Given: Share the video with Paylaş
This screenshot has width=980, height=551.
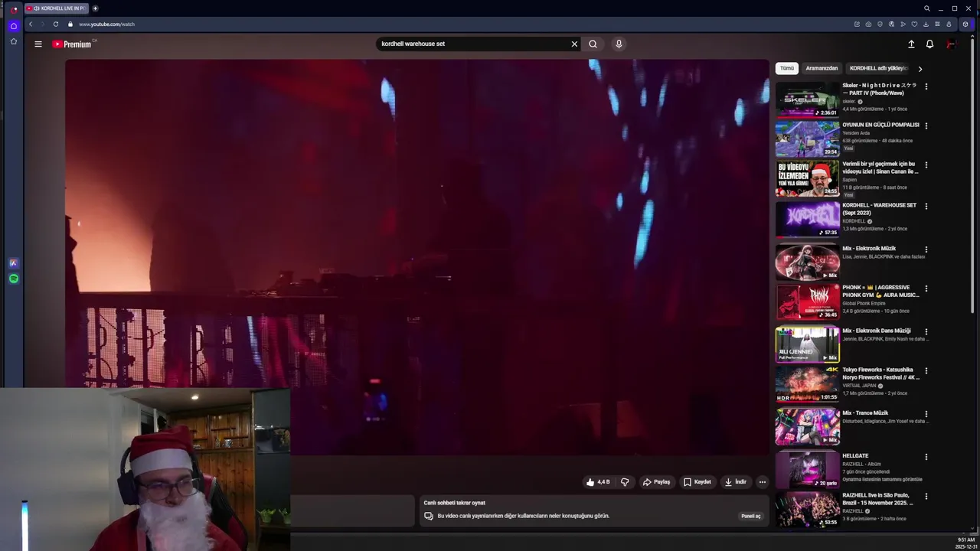Looking at the screenshot, I should tap(657, 482).
